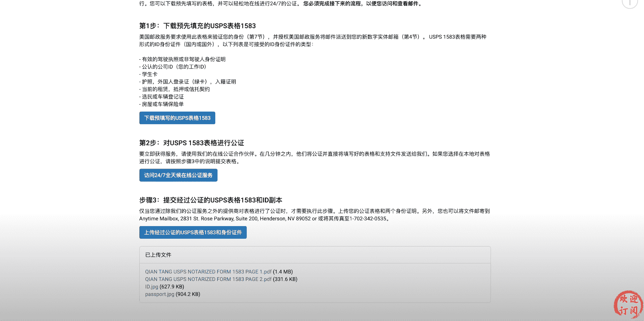Click the red 欢迎订阅 subscribe stamp

[628, 304]
